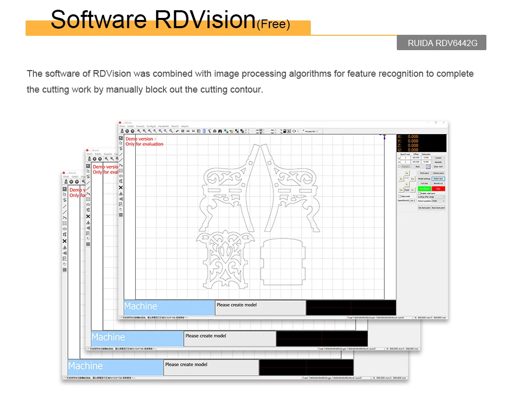Click the red Stop button
This screenshot has width=512, height=420.
[x=438, y=189]
